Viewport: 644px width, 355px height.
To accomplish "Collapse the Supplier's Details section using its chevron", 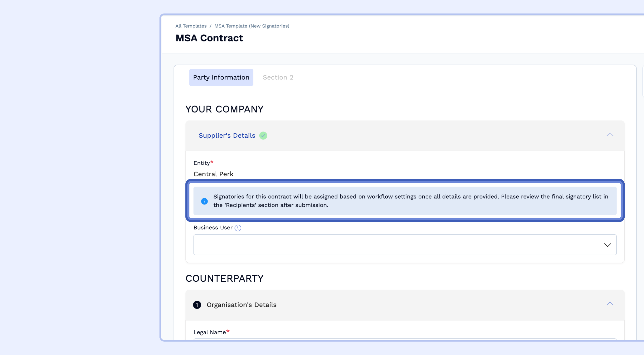I will click(x=610, y=135).
